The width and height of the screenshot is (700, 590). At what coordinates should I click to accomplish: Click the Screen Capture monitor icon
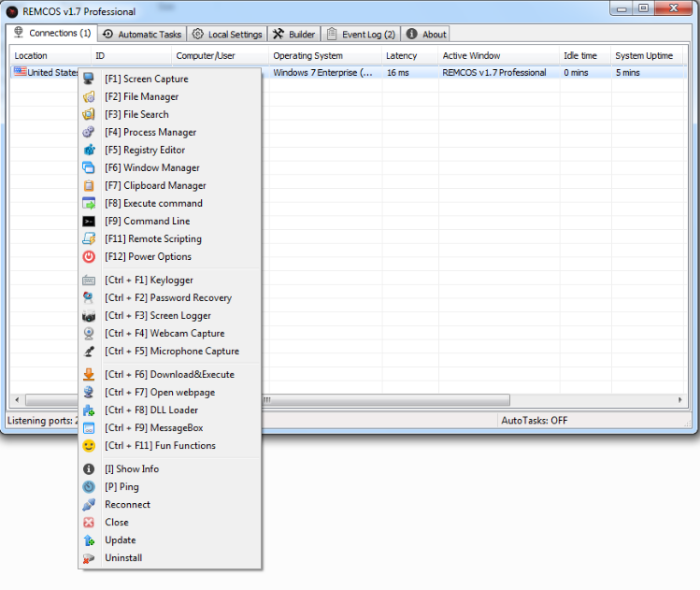89,79
